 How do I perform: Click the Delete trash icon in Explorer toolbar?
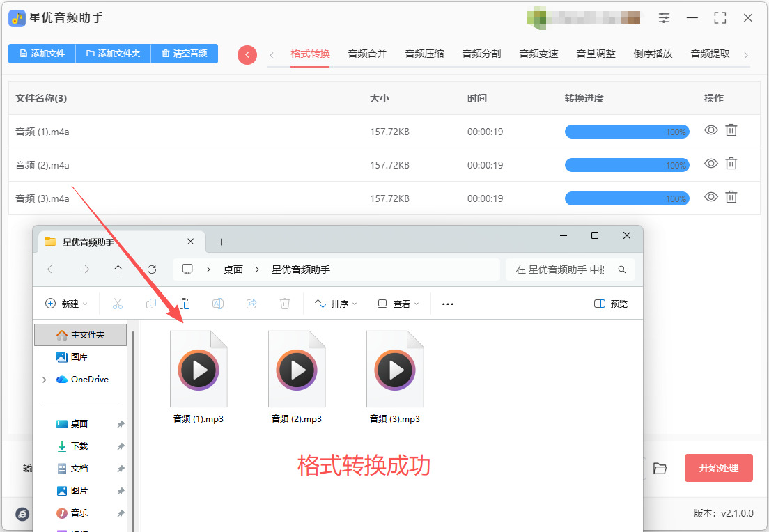click(284, 304)
